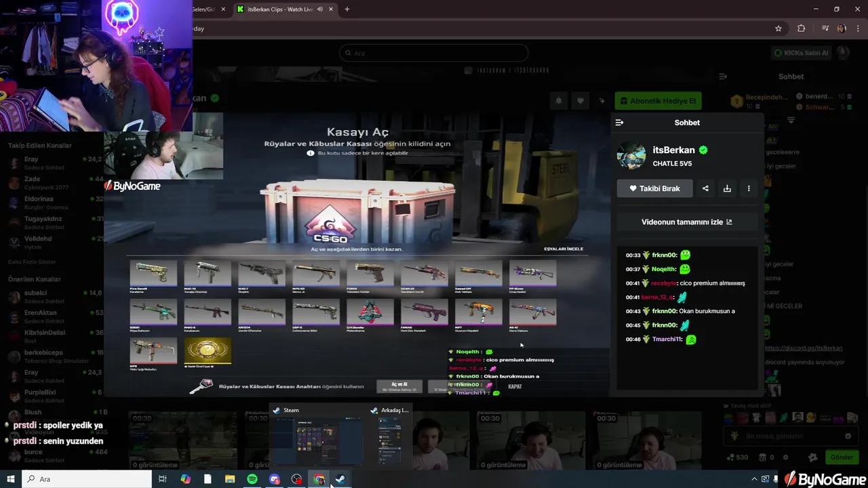Select the FAMAS skin thumbnail
This screenshot has width=868, height=488.
click(425, 314)
